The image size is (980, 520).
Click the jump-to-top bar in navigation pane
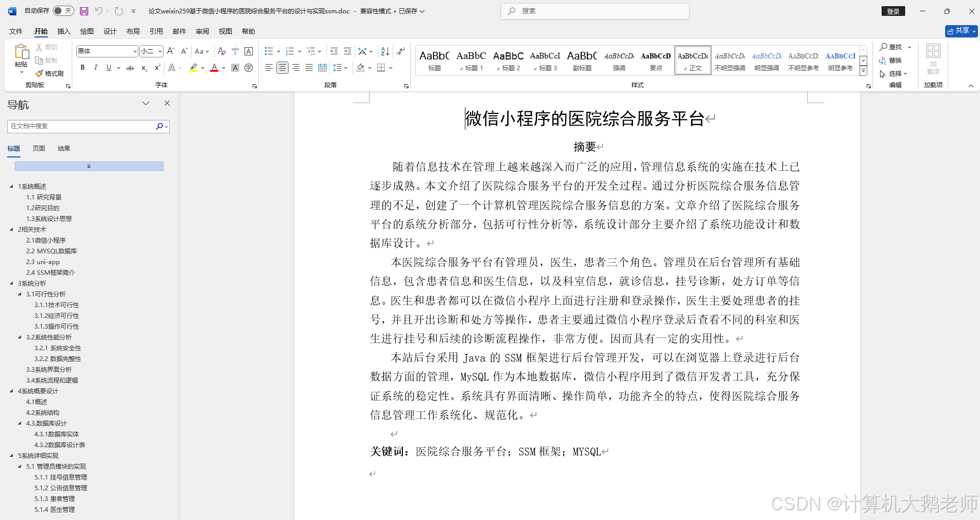[89, 166]
